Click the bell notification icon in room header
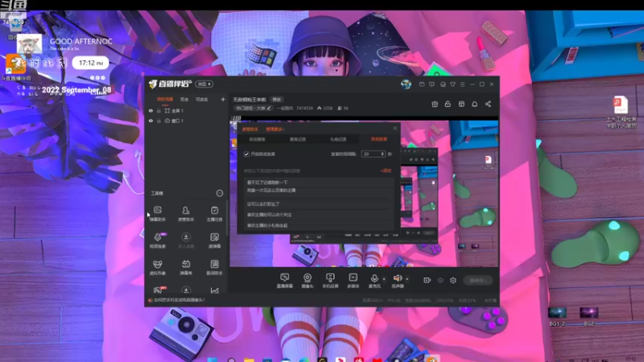Viewport: 644px width, 362px height. click(x=474, y=105)
